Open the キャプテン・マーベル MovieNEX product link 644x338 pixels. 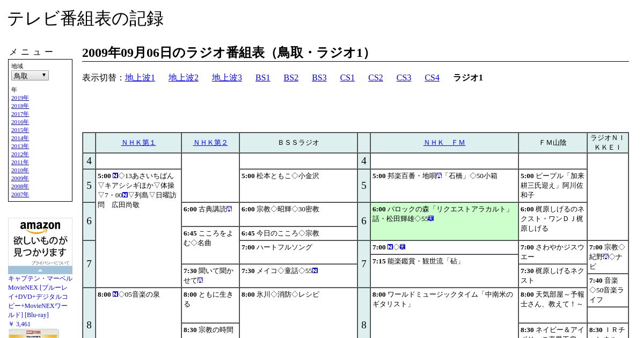[x=40, y=297]
